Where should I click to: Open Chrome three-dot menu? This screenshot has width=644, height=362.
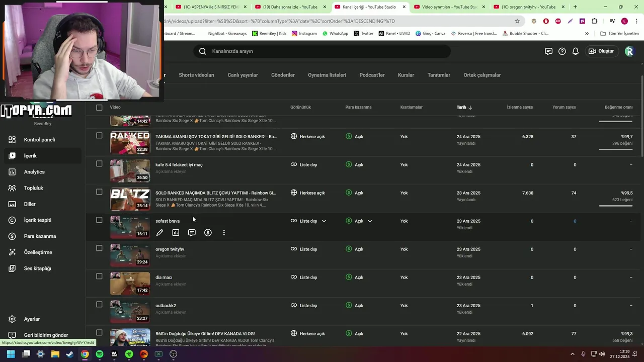pos(635,21)
